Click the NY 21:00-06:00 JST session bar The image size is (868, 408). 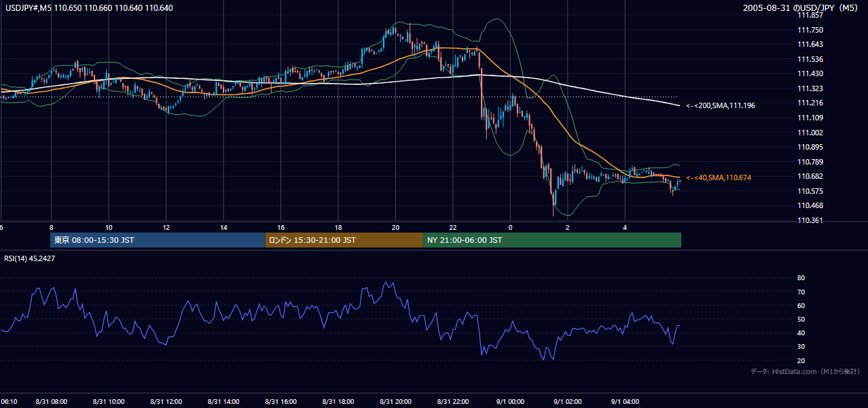pyautogui.click(x=551, y=240)
